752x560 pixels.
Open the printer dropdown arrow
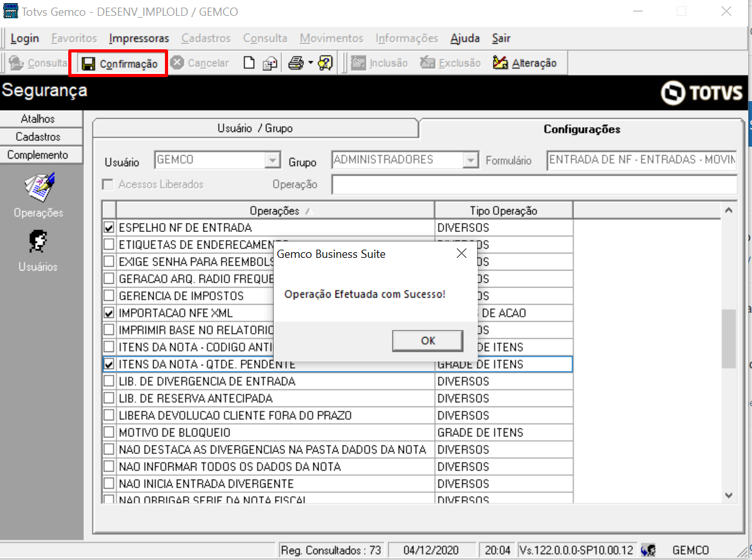pos(311,63)
